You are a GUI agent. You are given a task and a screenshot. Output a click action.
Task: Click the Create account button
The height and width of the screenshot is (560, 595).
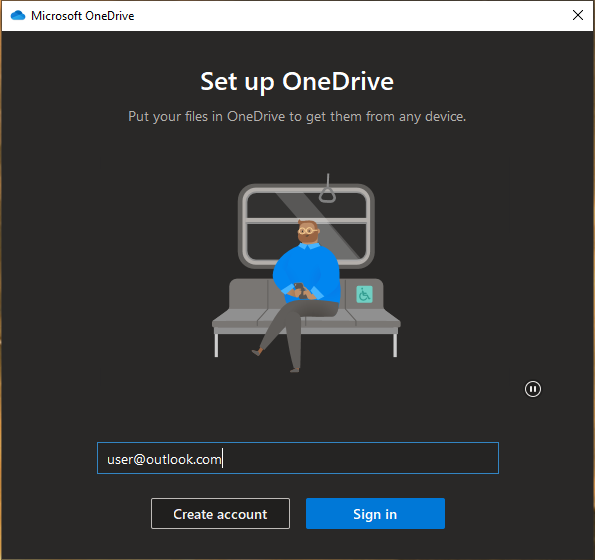220,514
